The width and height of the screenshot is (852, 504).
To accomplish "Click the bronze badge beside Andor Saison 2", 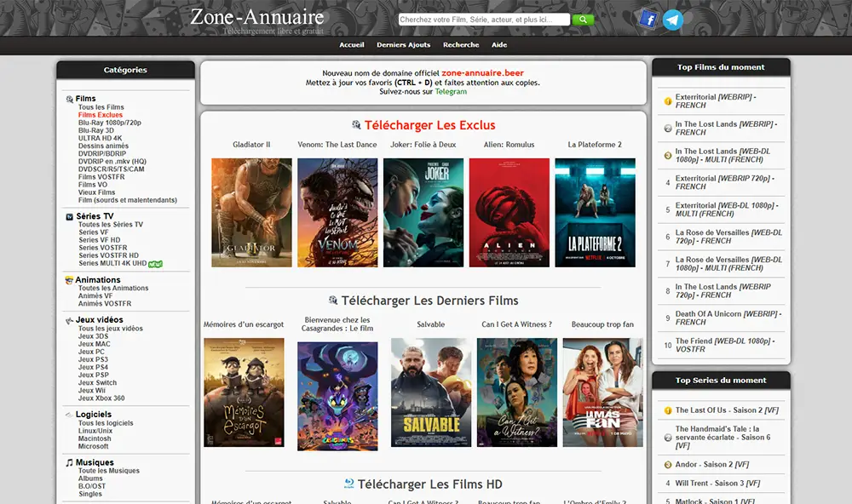I will click(x=668, y=465).
